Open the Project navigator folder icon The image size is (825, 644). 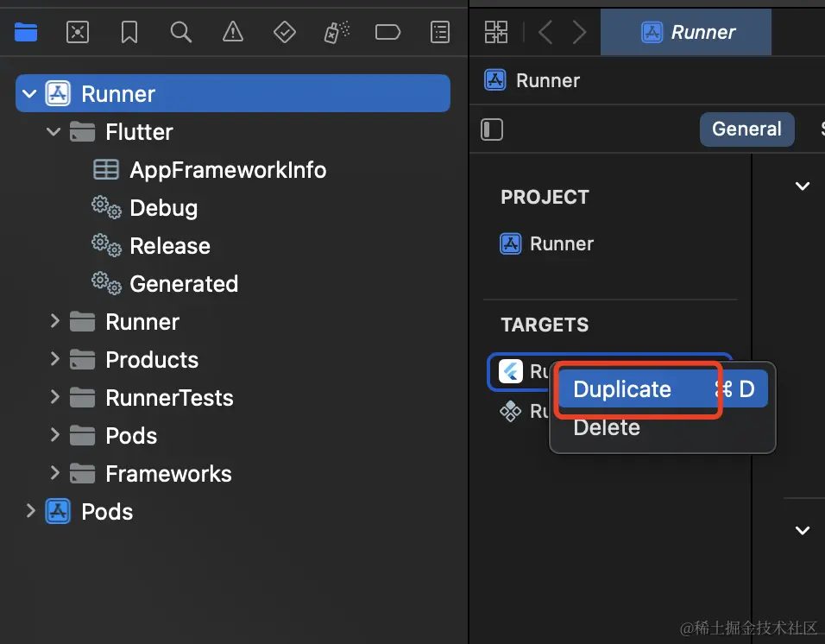click(x=26, y=32)
